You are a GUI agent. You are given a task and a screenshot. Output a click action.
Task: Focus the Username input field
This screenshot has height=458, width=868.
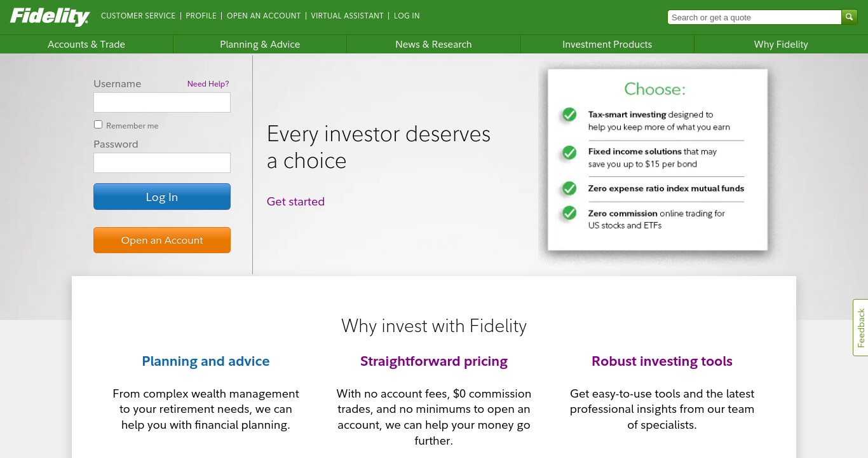coord(162,102)
